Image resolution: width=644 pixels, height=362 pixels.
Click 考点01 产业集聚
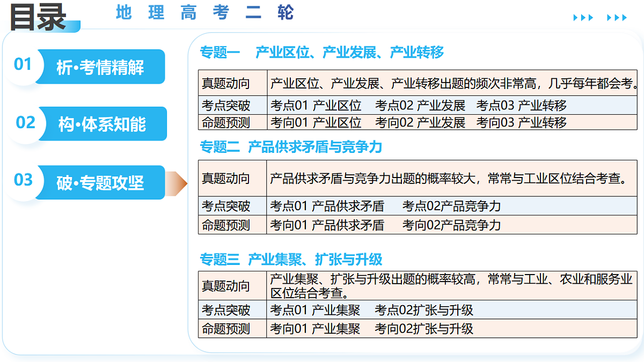point(315,309)
